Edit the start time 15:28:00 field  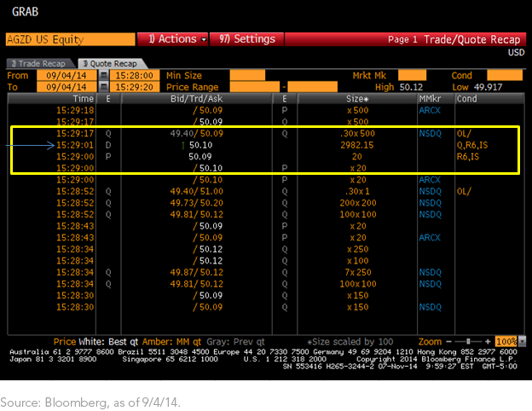(135, 75)
